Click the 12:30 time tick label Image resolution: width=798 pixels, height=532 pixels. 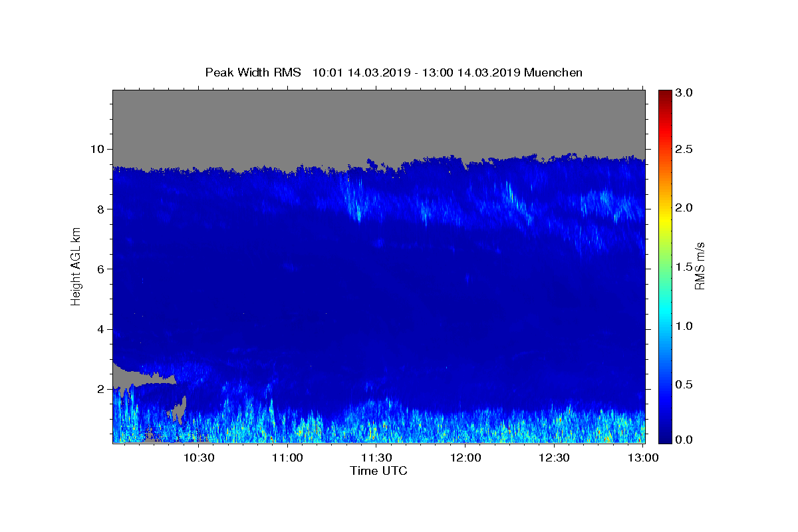tap(554, 458)
